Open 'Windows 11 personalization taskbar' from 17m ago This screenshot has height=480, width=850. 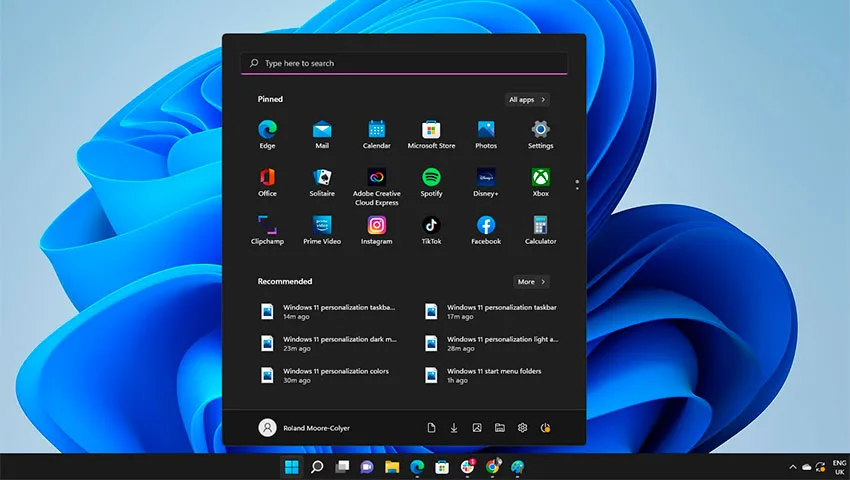click(492, 311)
